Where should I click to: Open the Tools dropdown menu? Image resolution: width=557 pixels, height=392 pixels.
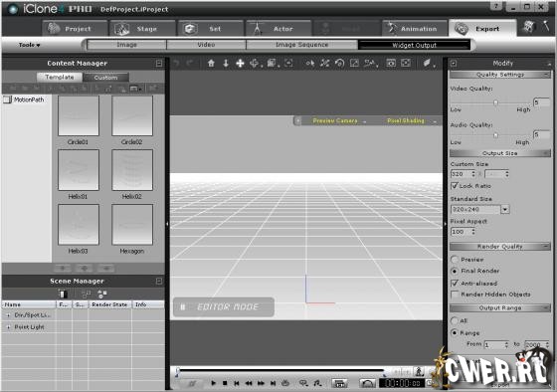coord(29,45)
